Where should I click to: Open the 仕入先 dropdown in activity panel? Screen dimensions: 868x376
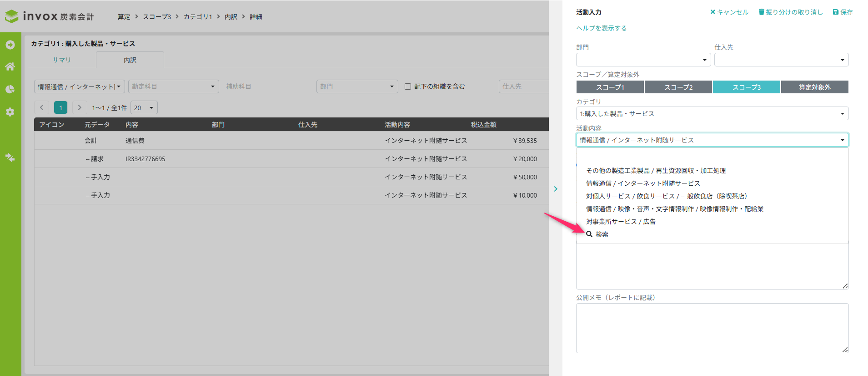(781, 60)
